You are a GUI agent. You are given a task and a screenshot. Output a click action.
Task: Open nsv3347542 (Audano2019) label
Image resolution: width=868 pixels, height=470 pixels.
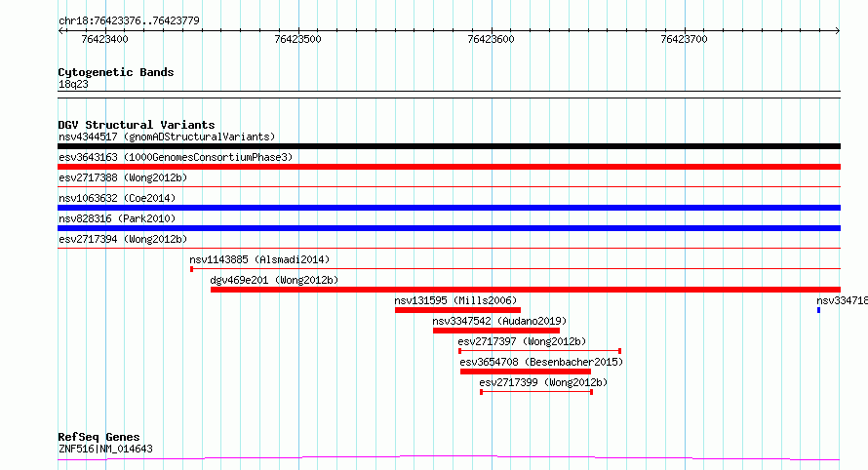tap(499, 321)
